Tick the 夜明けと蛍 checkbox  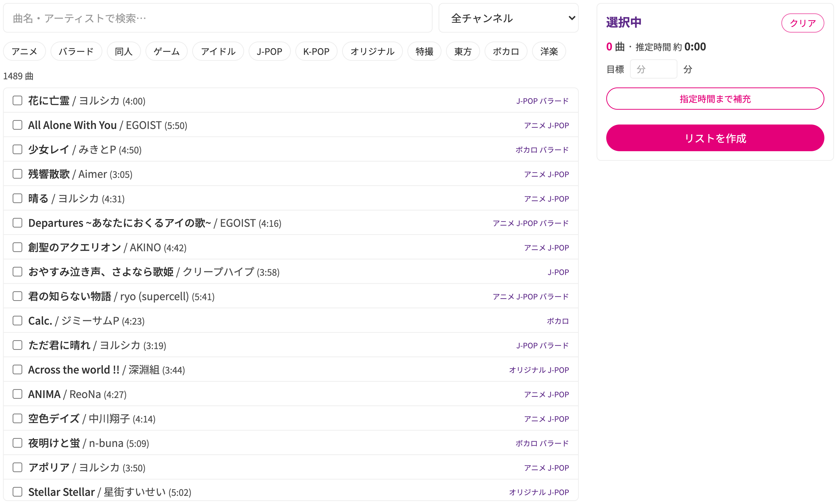[17, 443]
